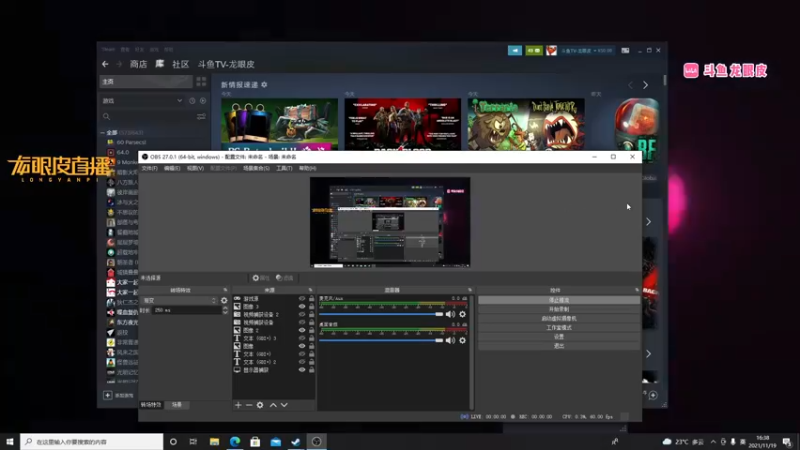The width and height of the screenshot is (800, 450).
Task: Open the Steam 社区 tab
Action: 181,64
